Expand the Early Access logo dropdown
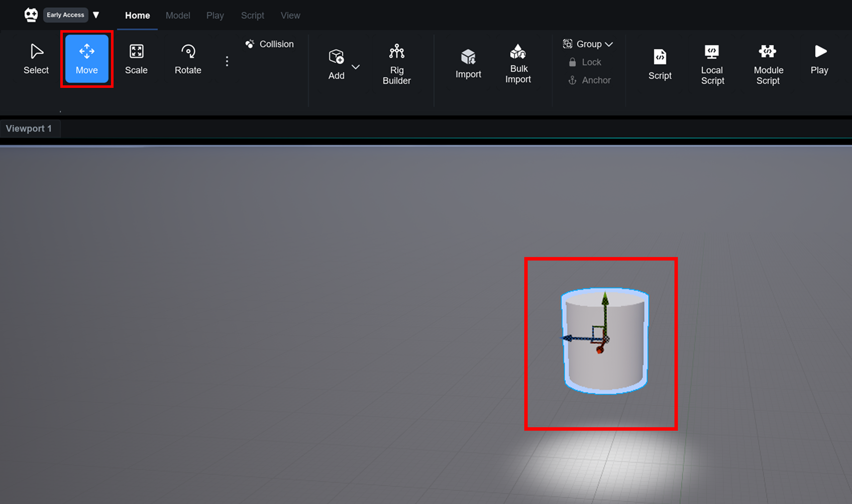 point(96,15)
